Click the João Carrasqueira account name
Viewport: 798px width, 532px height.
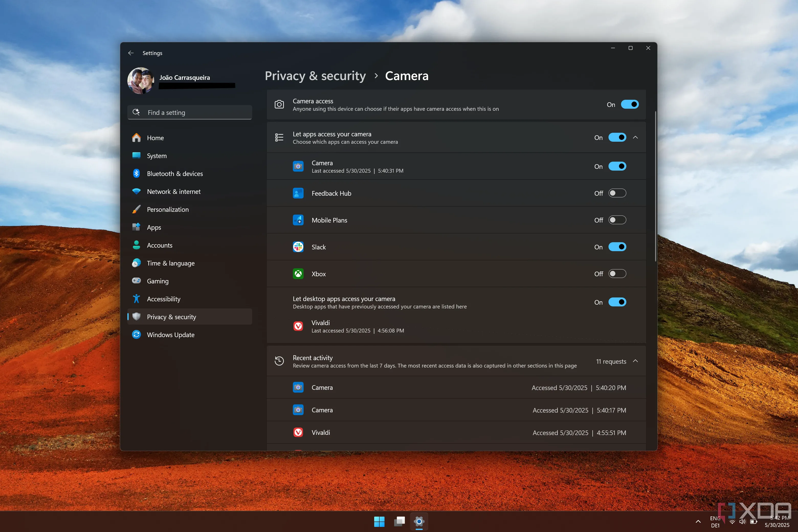[x=185, y=77]
